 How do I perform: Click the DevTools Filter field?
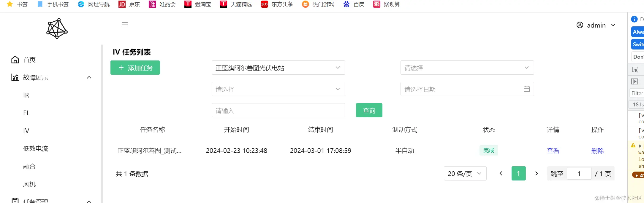637,93
